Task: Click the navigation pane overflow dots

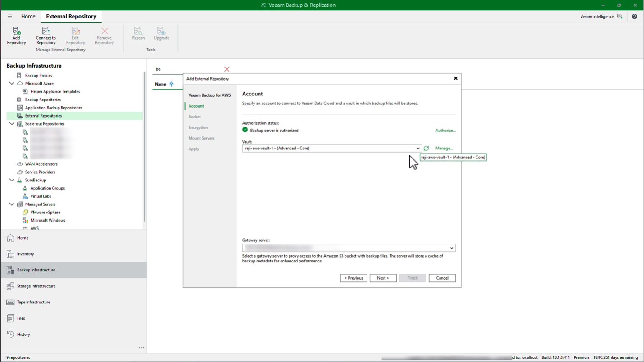Action: click(x=141, y=348)
